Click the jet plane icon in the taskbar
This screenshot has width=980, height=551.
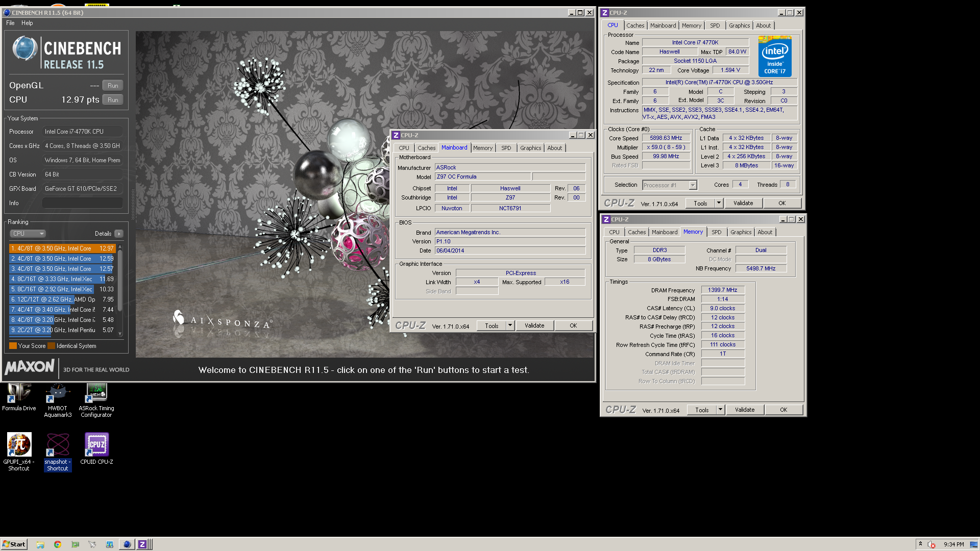pyautogui.click(x=92, y=544)
